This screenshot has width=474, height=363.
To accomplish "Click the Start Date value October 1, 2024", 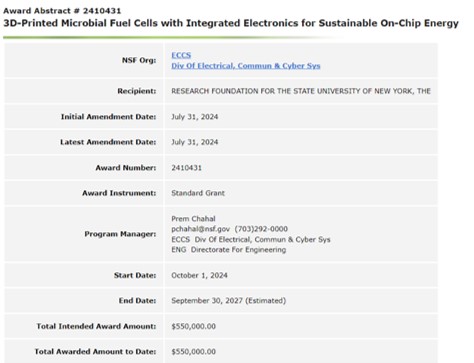I will [x=199, y=275].
